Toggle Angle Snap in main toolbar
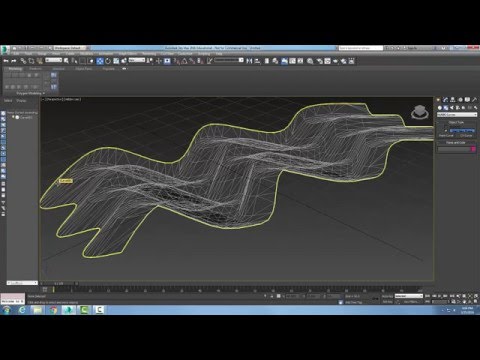480x360 pixels. 184,61
